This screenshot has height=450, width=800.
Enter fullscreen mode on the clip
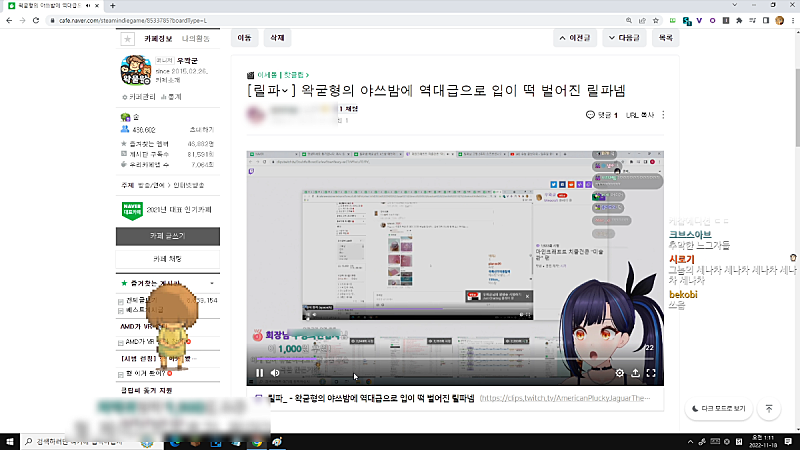[x=651, y=373]
